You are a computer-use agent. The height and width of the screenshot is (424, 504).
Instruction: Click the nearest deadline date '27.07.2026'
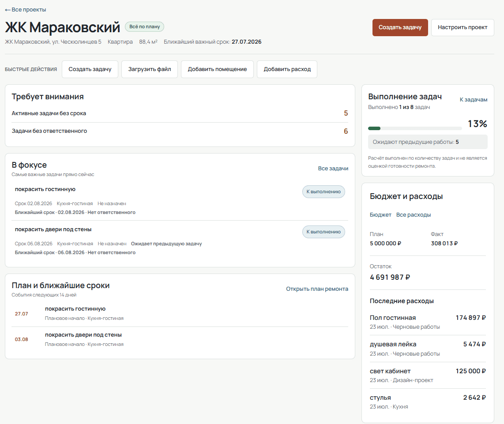click(247, 42)
